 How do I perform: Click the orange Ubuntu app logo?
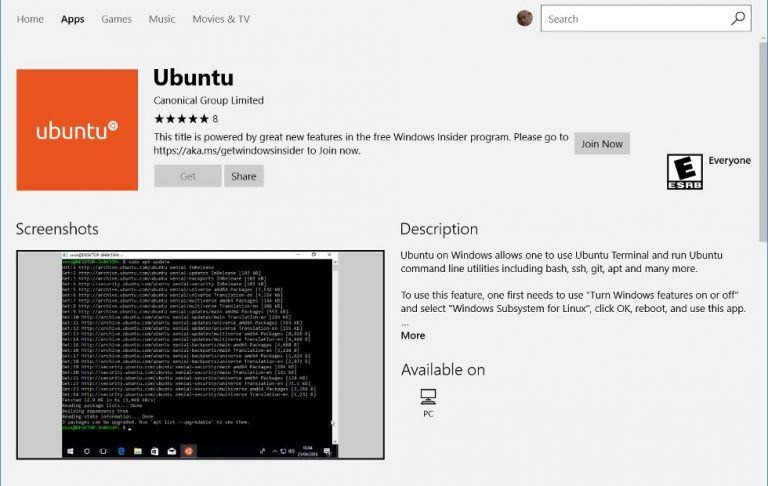point(77,130)
